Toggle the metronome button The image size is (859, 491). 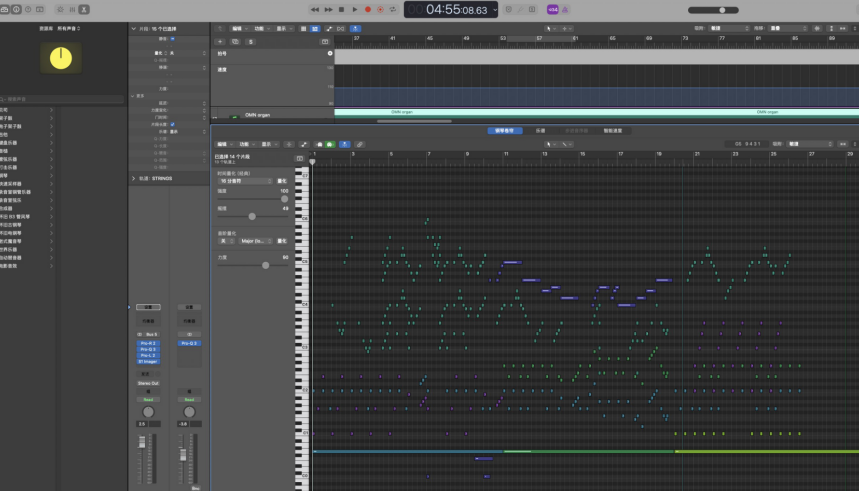[567, 9]
